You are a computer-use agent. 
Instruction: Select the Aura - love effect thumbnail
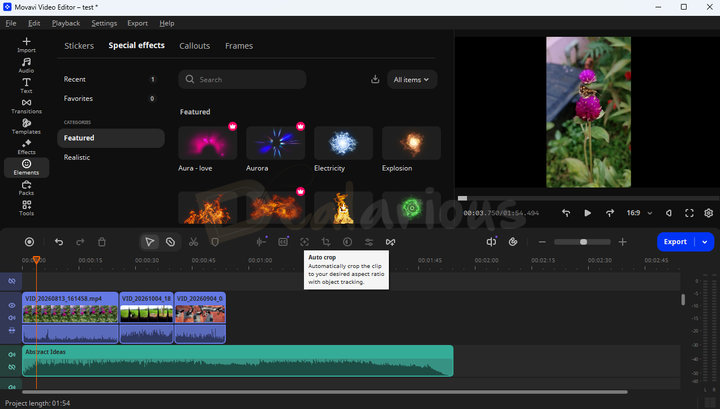[208, 143]
